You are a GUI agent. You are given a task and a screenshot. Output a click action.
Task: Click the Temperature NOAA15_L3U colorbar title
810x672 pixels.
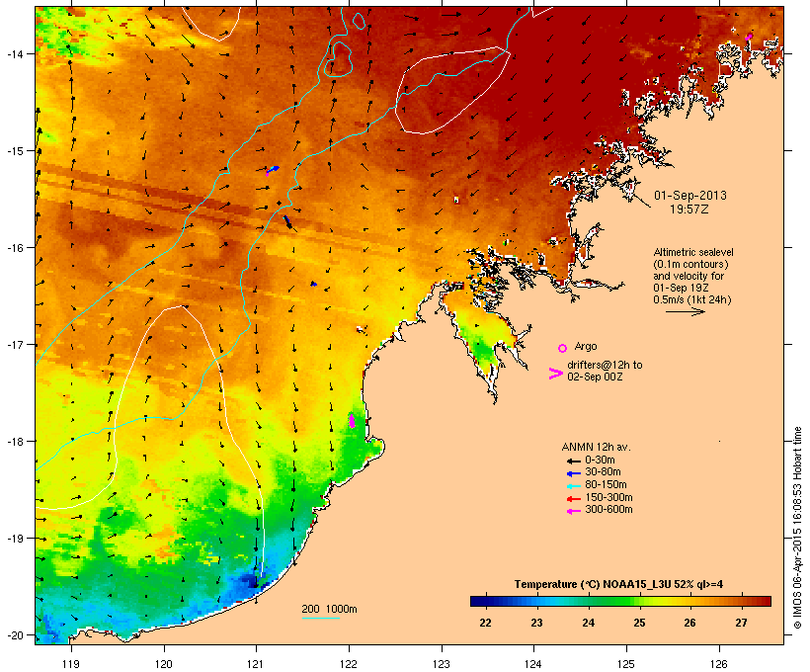618,585
